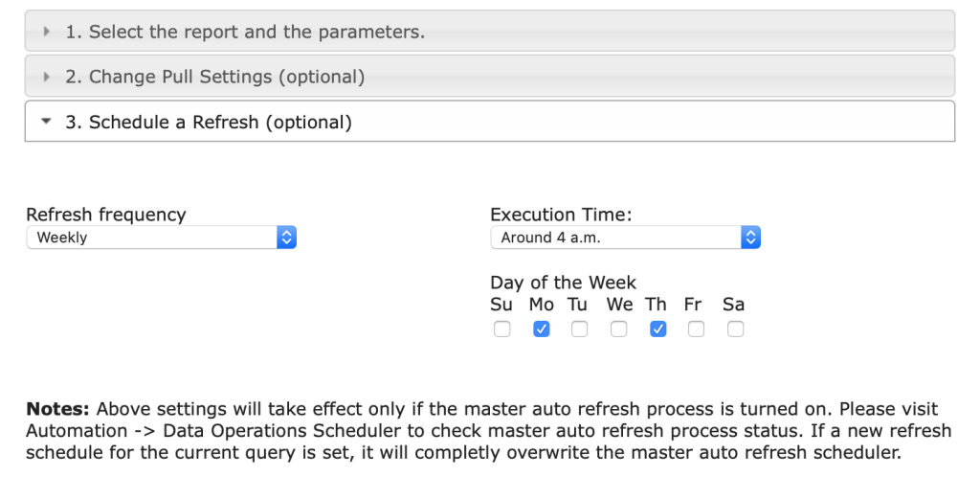Click blue arrows on Around 4 a.m. selector
Image resolution: width=980 pixels, height=477 pixels.
click(x=751, y=238)
